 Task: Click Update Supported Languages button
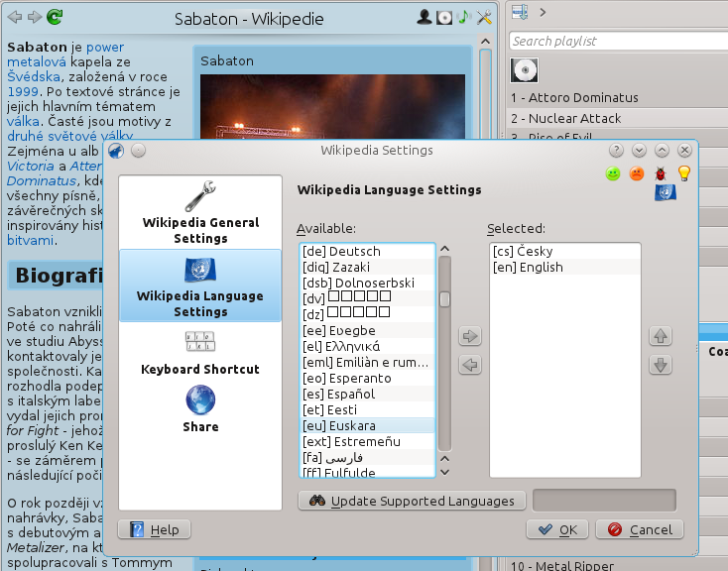412,501
